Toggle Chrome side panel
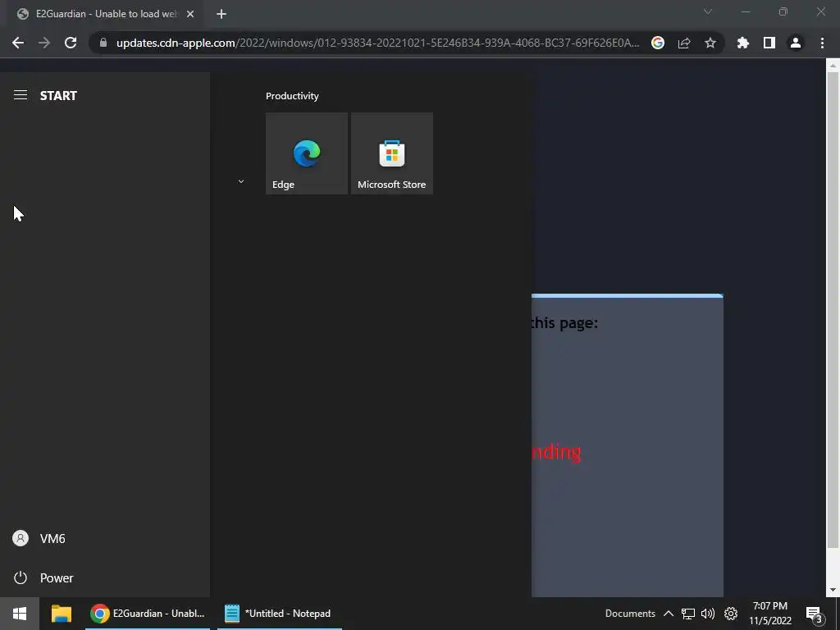This screenshot has height=630, width=840. tap(769, 43)
